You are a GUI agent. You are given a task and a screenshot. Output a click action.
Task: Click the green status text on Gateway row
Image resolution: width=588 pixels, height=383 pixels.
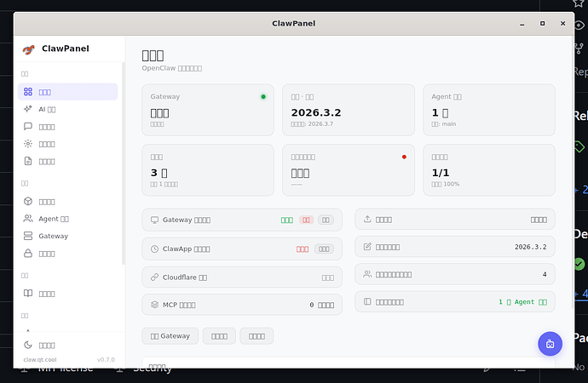tap(287, 220)
